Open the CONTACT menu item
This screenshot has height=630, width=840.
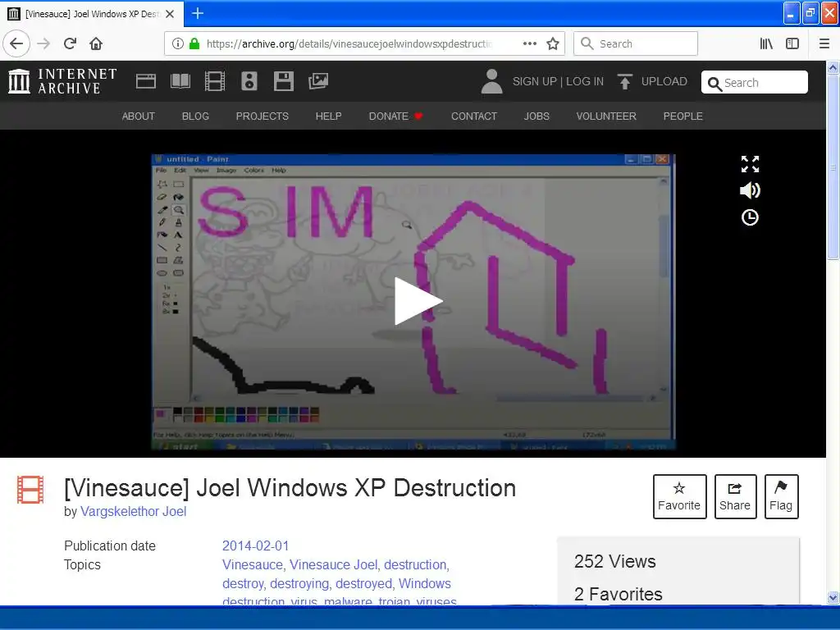coord(474,116)
